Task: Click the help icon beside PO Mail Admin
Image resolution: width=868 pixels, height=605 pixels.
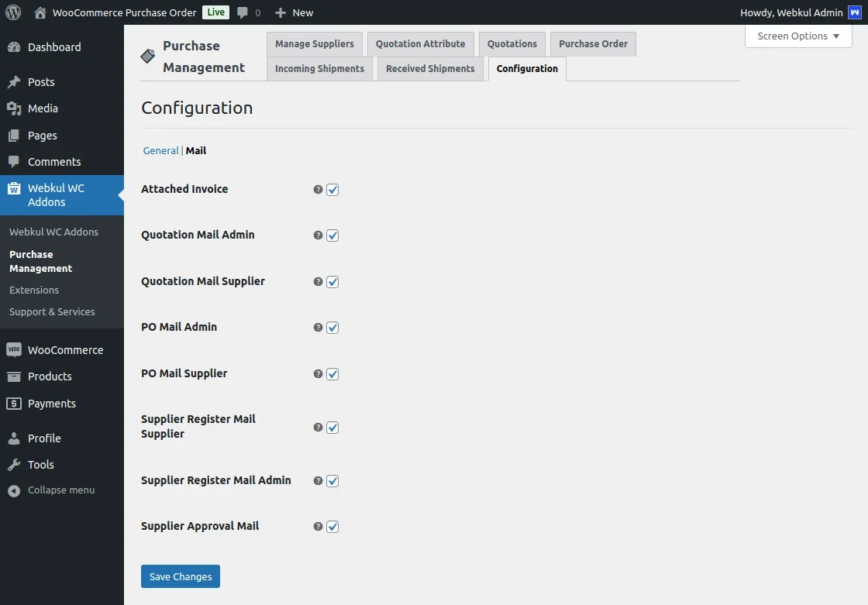Action: click(x=318, y=328)
